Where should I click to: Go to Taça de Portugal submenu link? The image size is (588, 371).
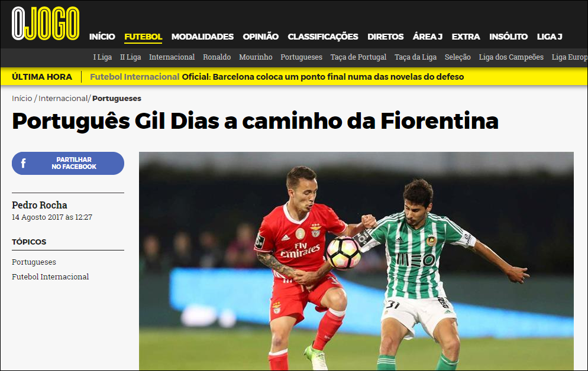coord(358,57)
